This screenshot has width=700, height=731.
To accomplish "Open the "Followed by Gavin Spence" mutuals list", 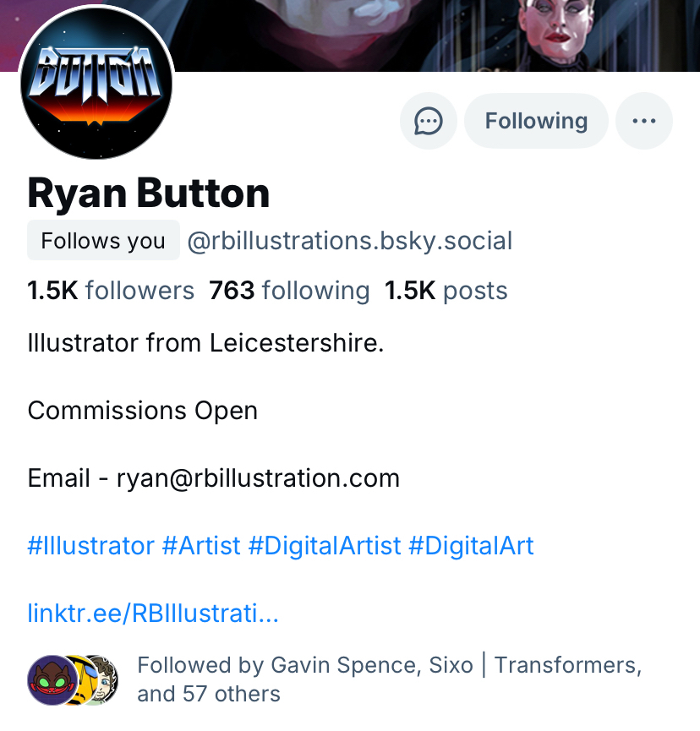I will 389,679.
